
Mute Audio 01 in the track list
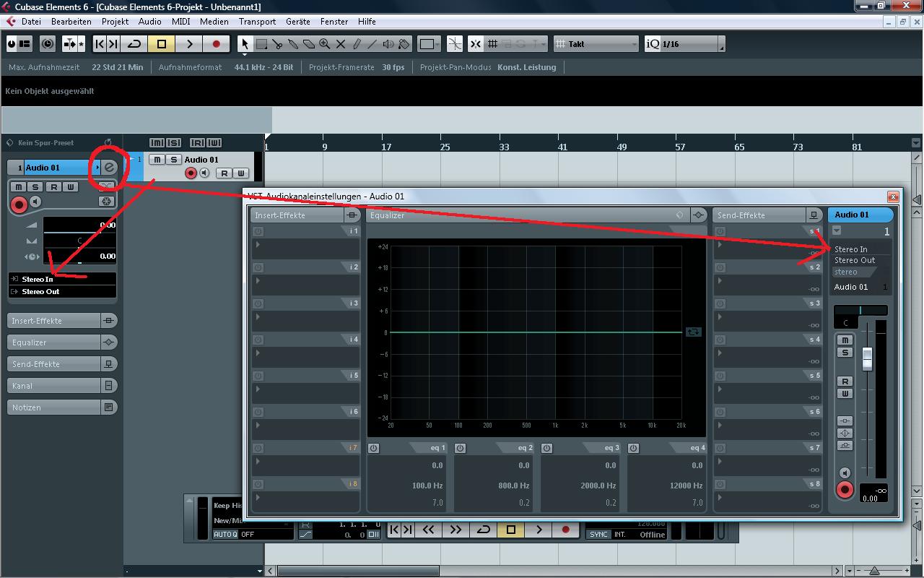coord(157,160)
